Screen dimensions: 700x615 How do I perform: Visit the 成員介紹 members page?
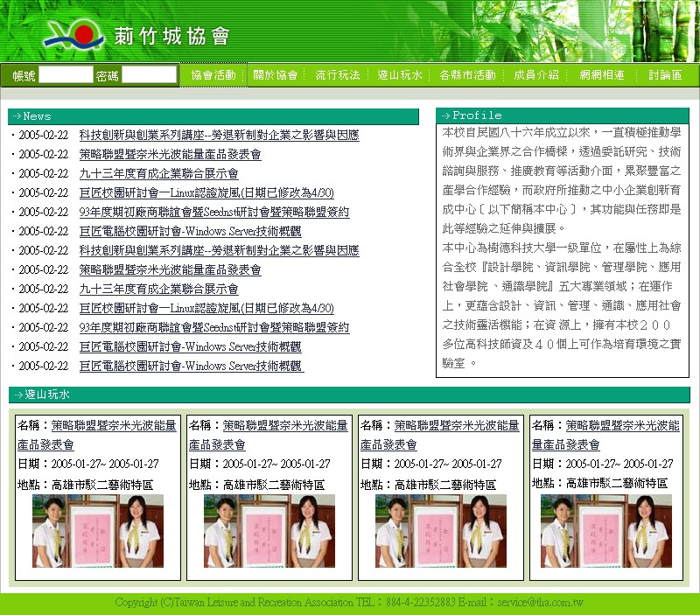click(536, 75)
